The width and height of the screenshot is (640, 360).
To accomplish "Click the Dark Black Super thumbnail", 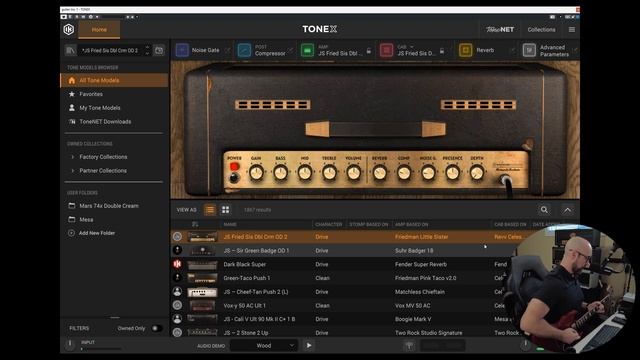I will pos(202,264).
